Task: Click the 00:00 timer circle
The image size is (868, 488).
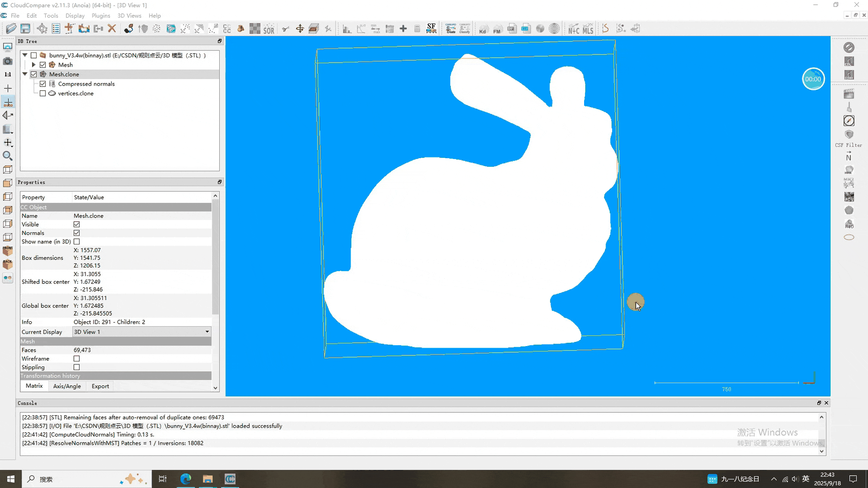Action: (813, 79)
